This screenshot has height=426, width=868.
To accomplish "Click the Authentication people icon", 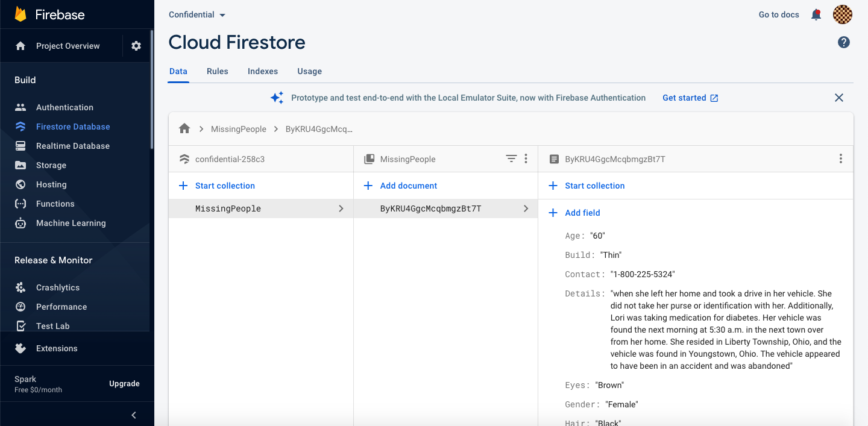I will pos(20,107).
